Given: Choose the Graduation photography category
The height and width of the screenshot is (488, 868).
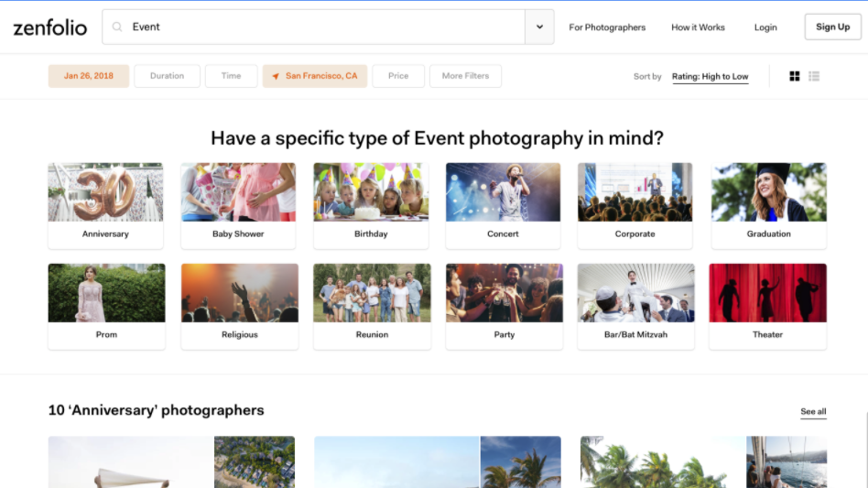Looking at the screenshot, I should [768, 205].
